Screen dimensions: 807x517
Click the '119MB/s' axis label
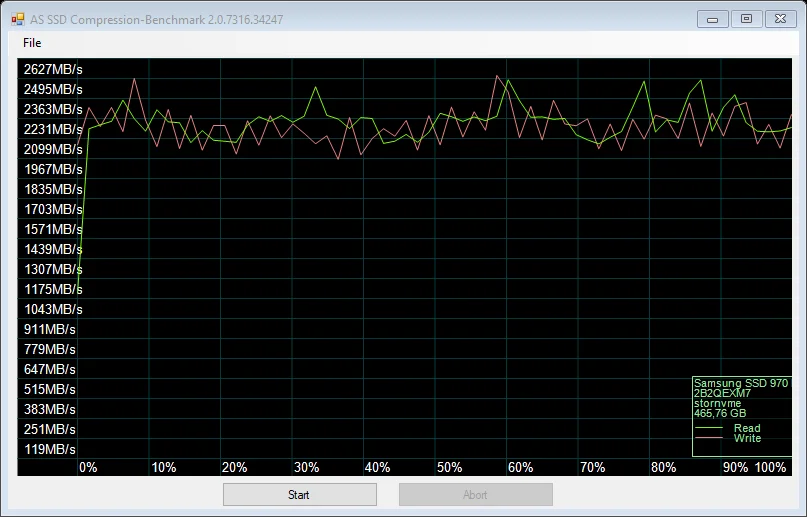[49, 450]
